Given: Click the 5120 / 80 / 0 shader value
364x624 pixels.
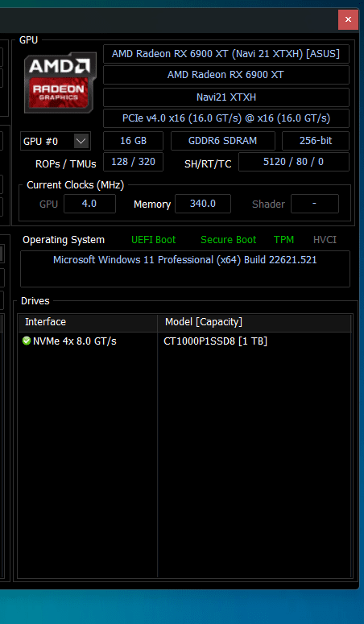Looking at the screenshot, I should click(293, 162).
